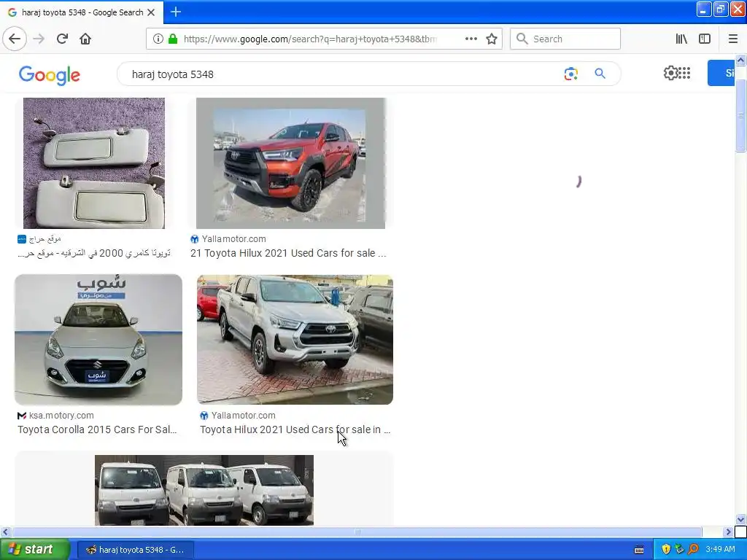Click the horizontal scrollbar thumb

[x=357, y=532]
